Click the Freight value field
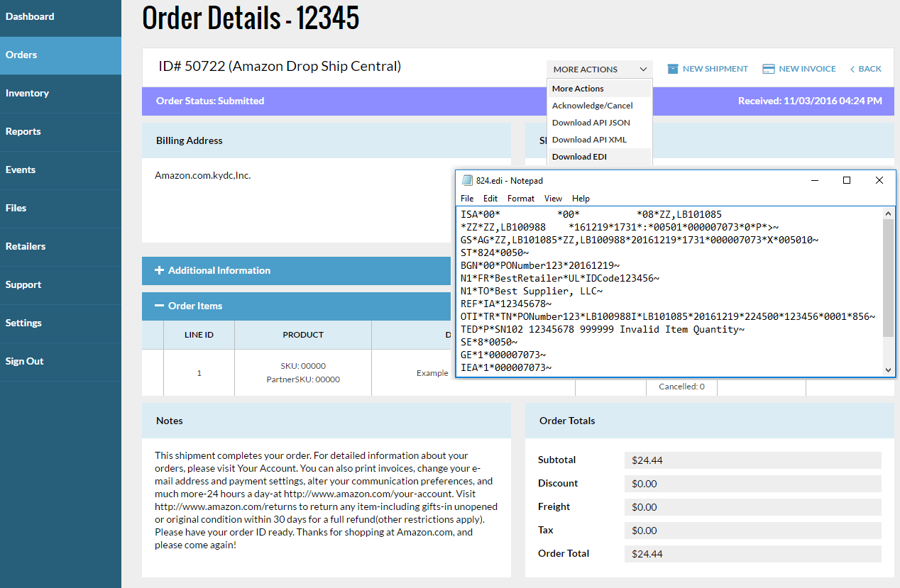This screenshot has height=588, width=900. click(x=753, y=507)
